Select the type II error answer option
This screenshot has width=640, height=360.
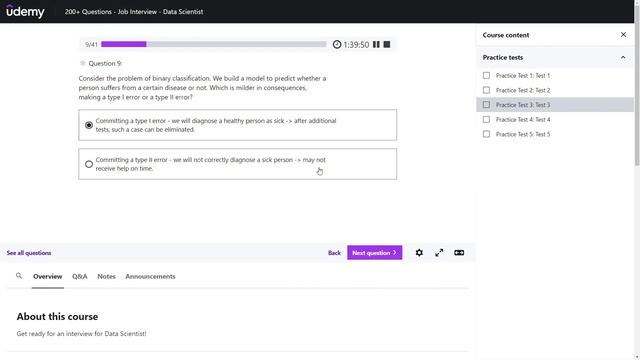238,164
